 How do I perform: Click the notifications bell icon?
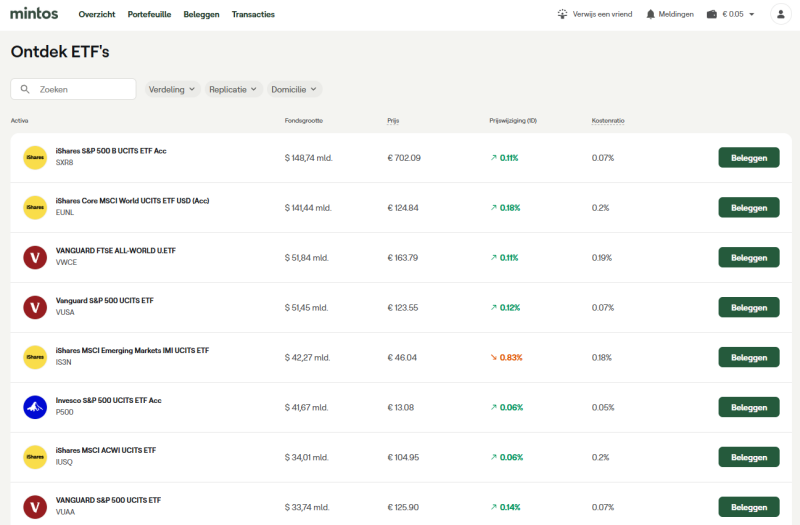pyautogui.click(x=650, y=14)
